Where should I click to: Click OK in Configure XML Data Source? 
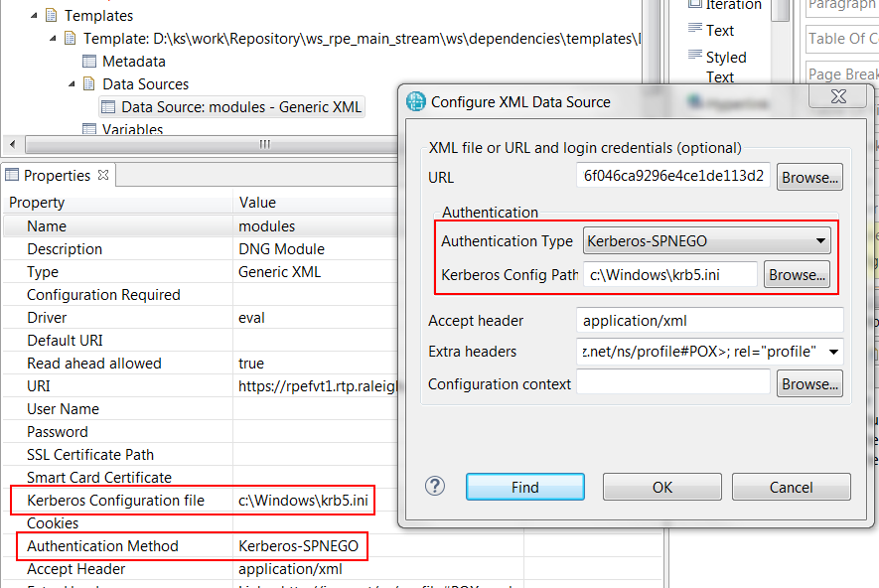coord(662,487)
